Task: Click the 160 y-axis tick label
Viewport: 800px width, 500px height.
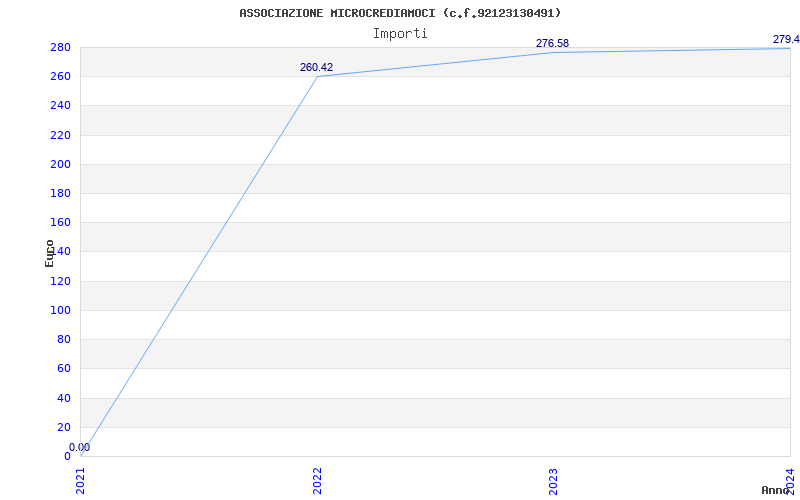Action: (60, 222)
